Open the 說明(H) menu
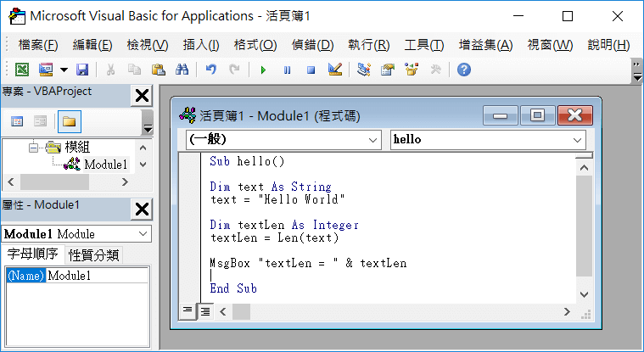Viewport: 644px width, 352px height. [608, 45]
